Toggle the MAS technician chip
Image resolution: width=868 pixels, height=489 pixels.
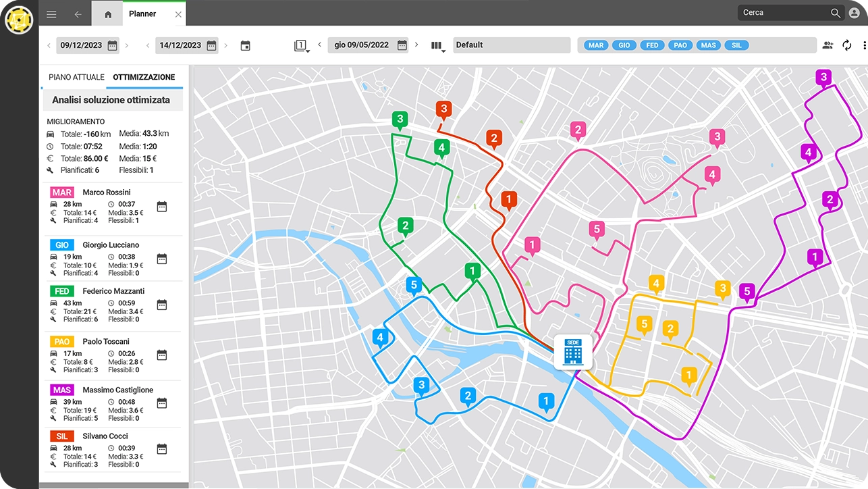(708, 45)
